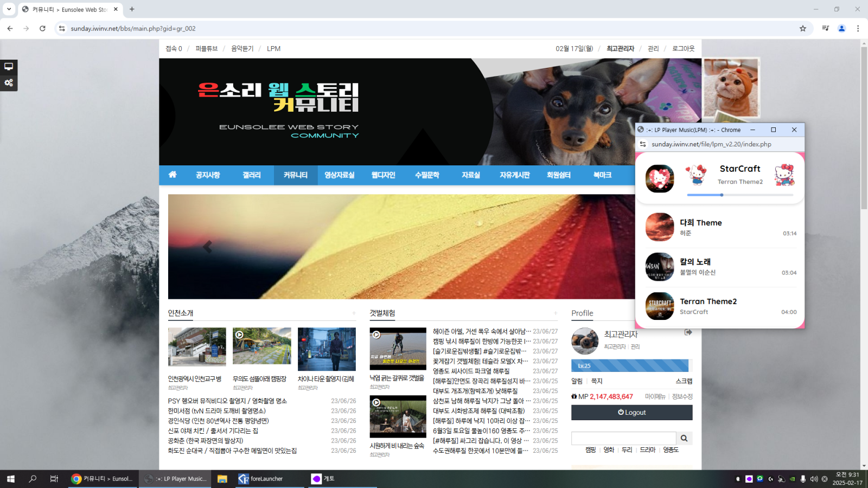Bookmark this page with the star icon
The image size is (868, 488).
tap(803, 29)
